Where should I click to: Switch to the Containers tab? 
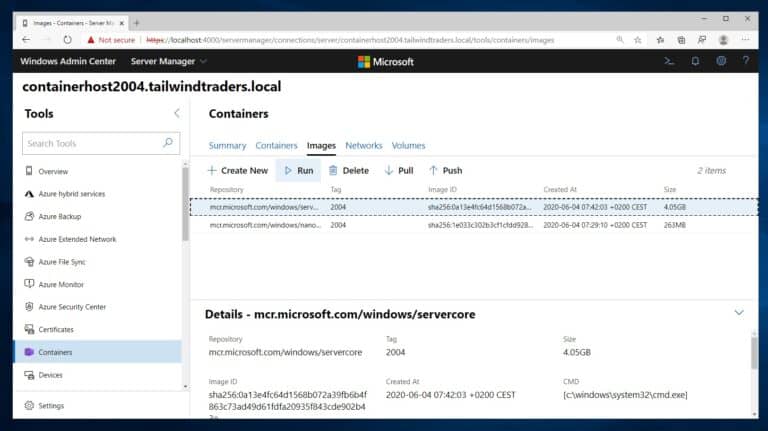click(276, 145)
